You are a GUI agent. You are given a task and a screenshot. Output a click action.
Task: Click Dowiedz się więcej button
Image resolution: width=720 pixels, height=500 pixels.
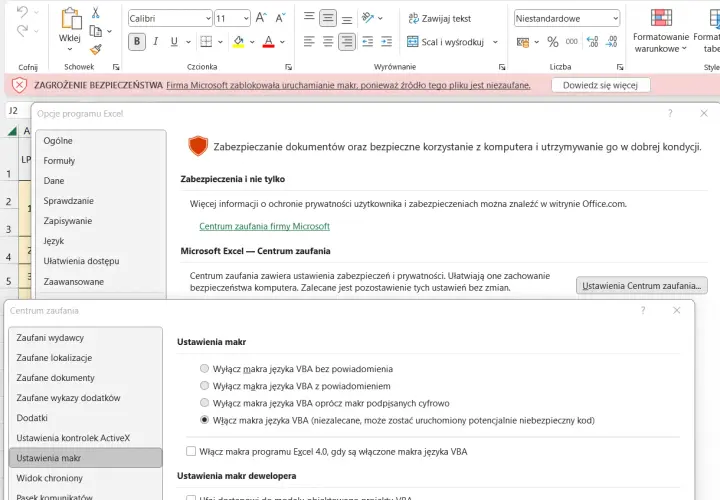601,85
